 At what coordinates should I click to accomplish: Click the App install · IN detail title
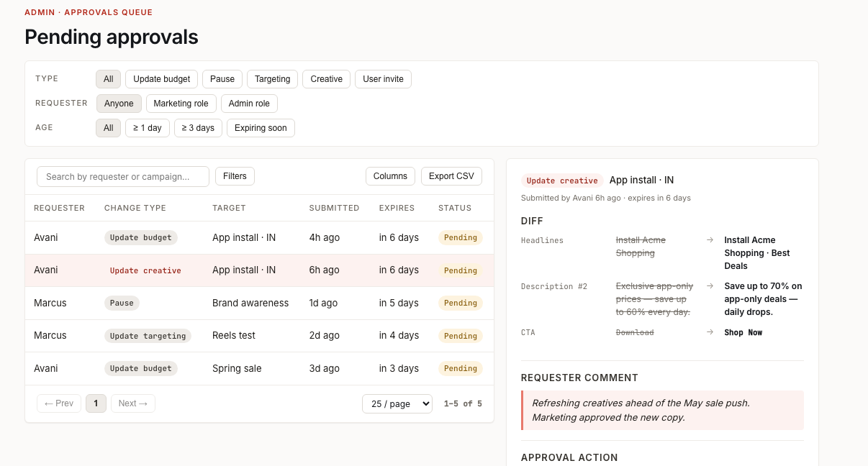(x=642, y=180)
